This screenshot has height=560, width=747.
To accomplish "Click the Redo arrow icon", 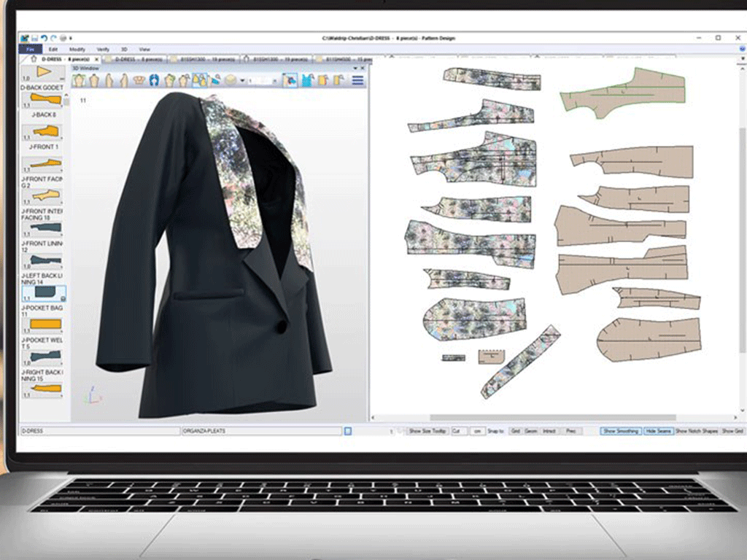I will (x=55, y=39).
